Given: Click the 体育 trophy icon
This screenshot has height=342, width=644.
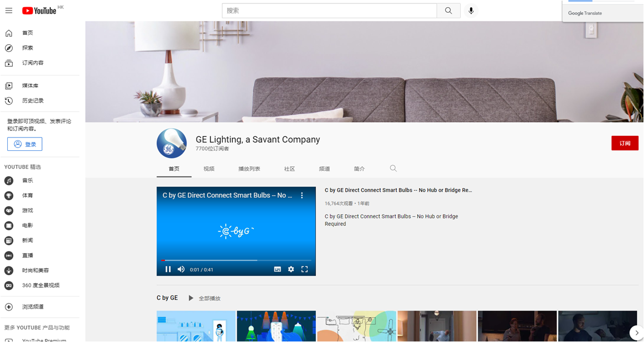Looking at the screenshot, I should pos(9,196).
